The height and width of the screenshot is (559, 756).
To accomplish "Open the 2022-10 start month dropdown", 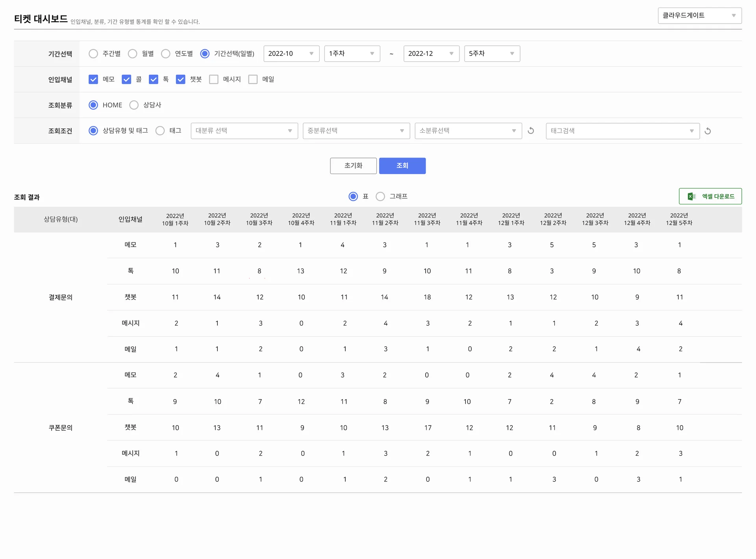I will click(291, 54).
